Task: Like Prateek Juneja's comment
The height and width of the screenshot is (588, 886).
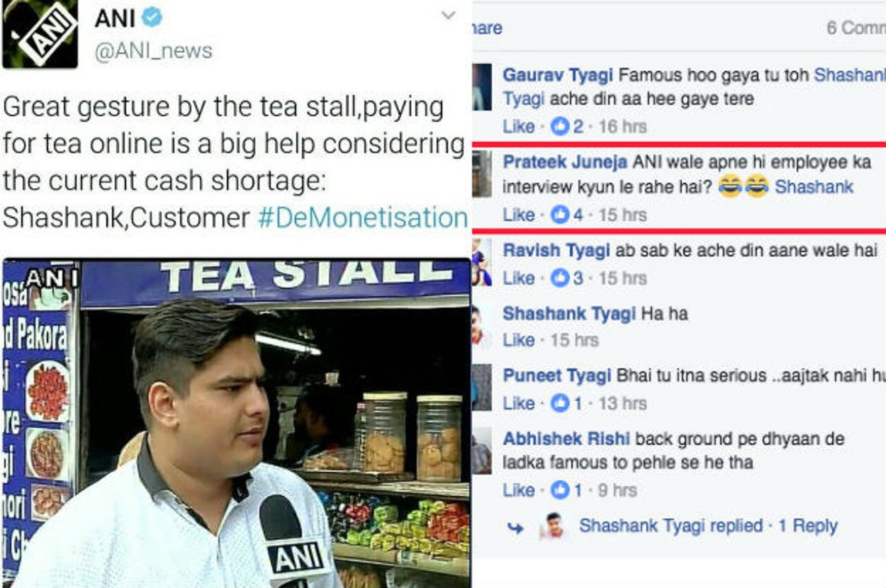Action: click(518, 215)
